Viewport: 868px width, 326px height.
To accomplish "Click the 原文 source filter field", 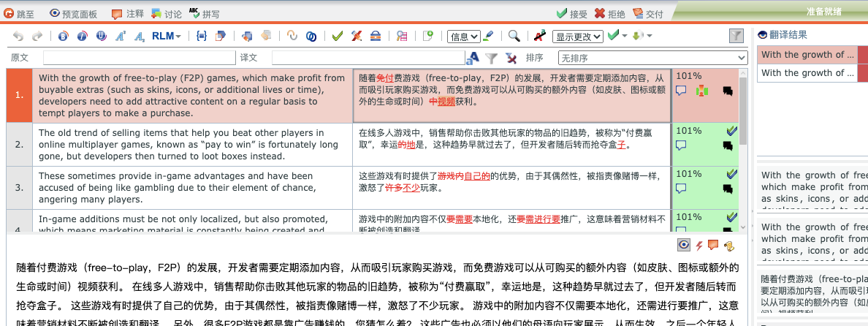I will point(140,58).
